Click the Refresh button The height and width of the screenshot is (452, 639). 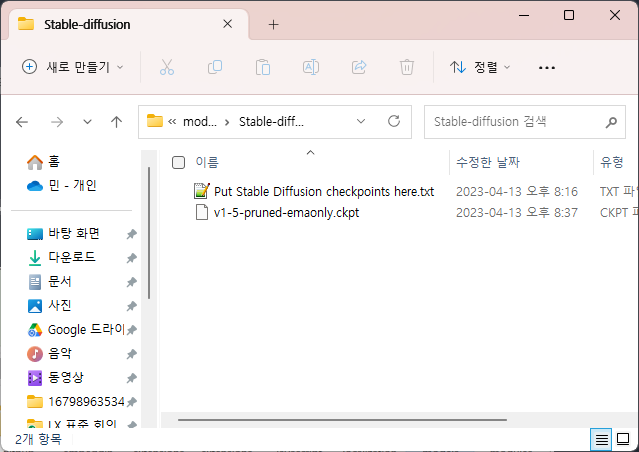coord(394,121)
